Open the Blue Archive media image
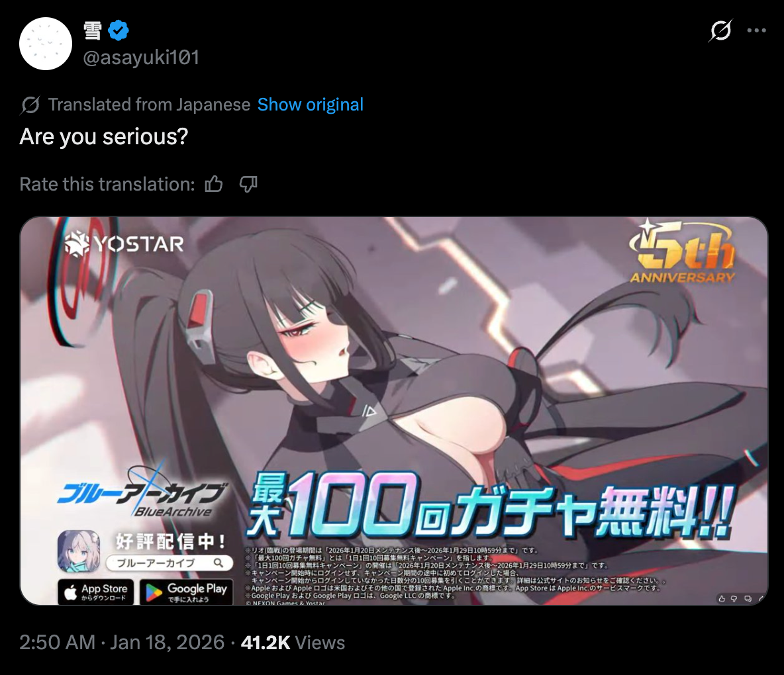This screenshot has width=784, height=675. [393, 411]
